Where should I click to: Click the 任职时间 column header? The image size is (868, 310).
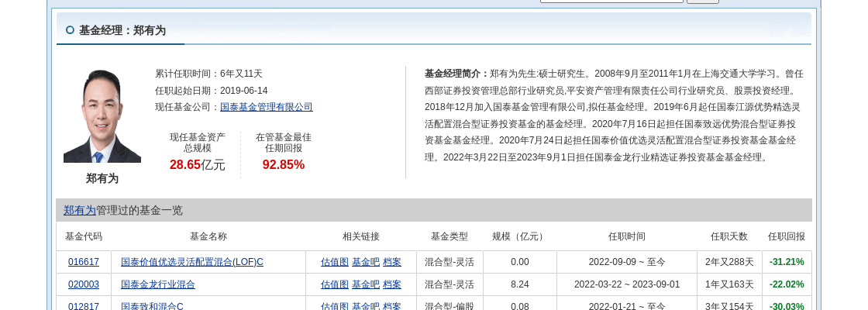627,236
